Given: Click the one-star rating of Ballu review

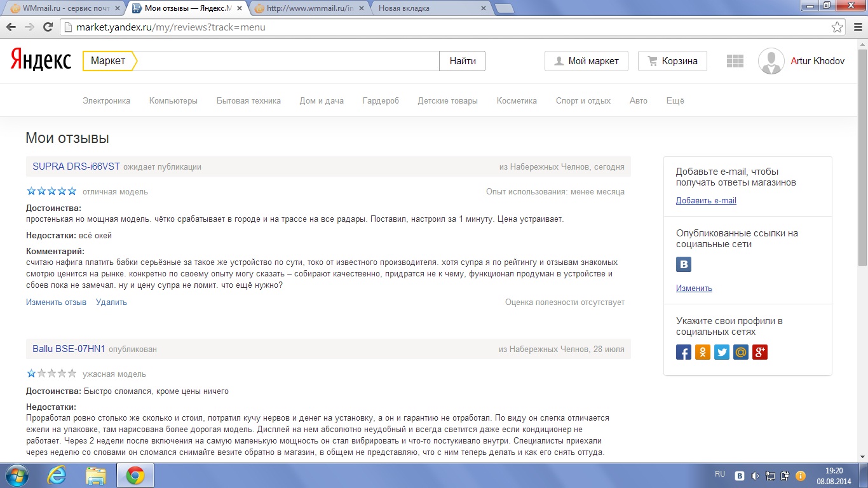Looking at the screenshot, I should pyautogui.click(x=51, y=374).
